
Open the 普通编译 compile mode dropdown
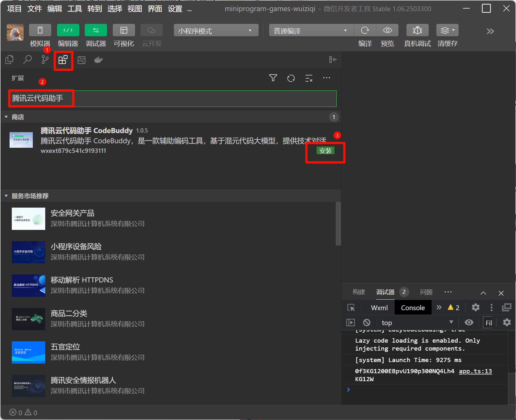tap(311, 31)
